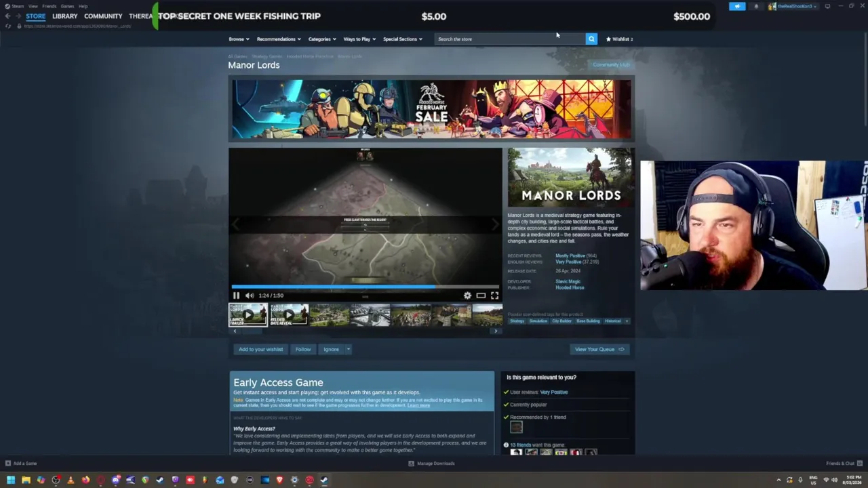Open Windows Start menu

(11, 480)
